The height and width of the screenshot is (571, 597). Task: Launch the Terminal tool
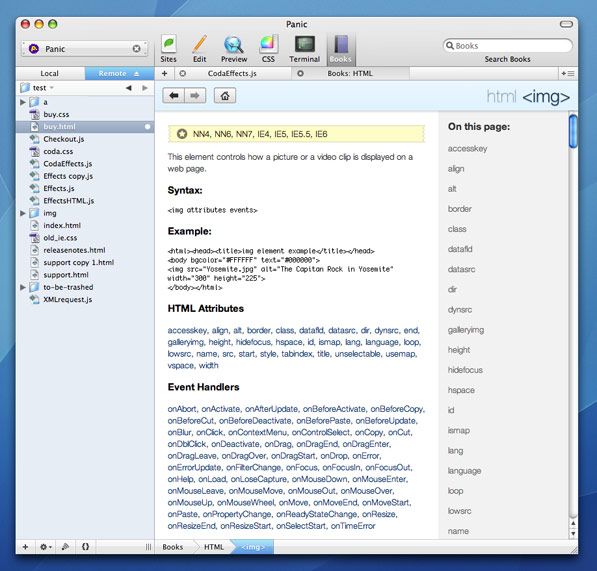tap(304, 49)
